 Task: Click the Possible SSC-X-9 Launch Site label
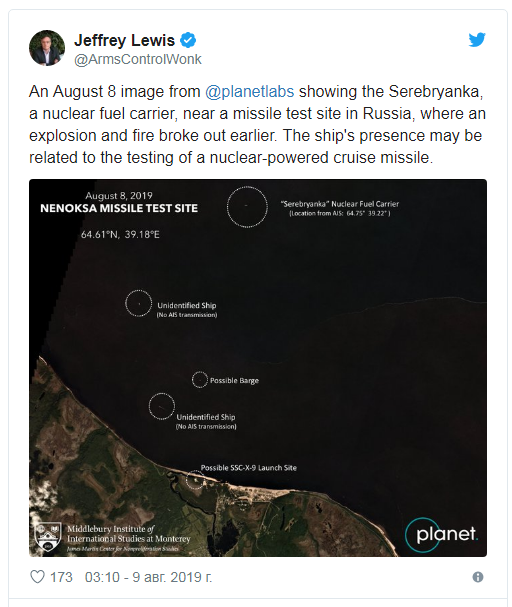(x=248, y=468)
